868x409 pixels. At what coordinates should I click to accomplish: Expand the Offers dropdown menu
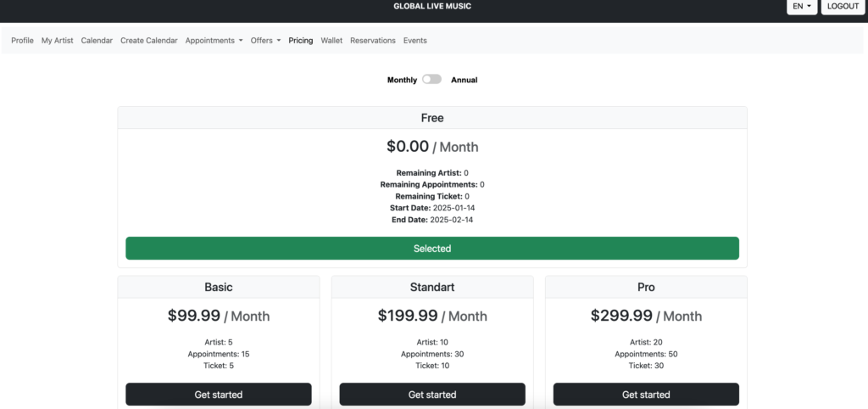[265, 41]
